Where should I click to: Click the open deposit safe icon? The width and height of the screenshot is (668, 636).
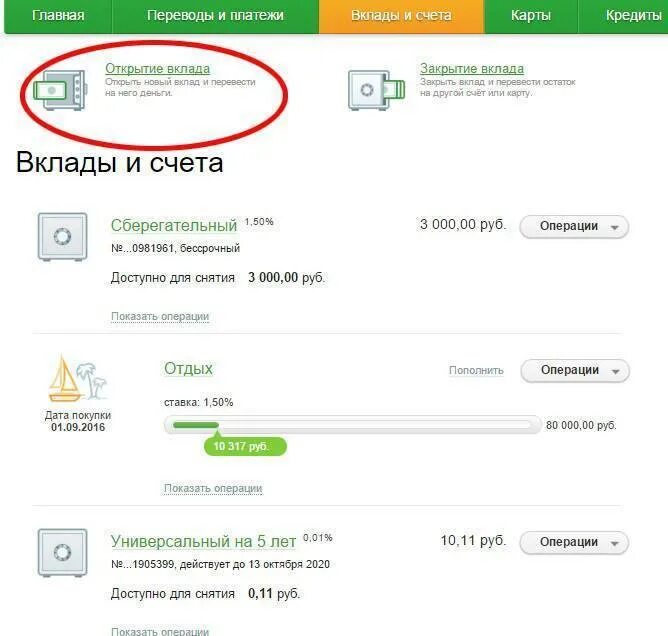click(x=60, y=90)
